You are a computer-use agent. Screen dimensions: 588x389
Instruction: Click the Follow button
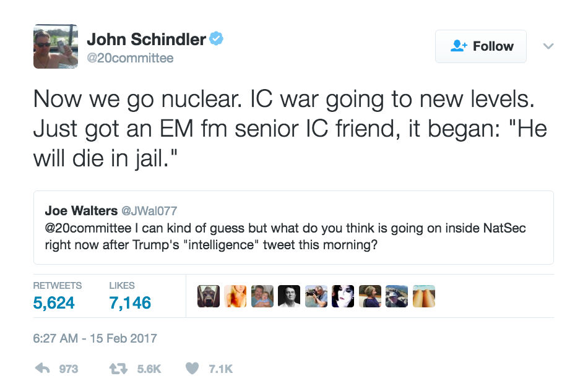click(x=481, y=46)
